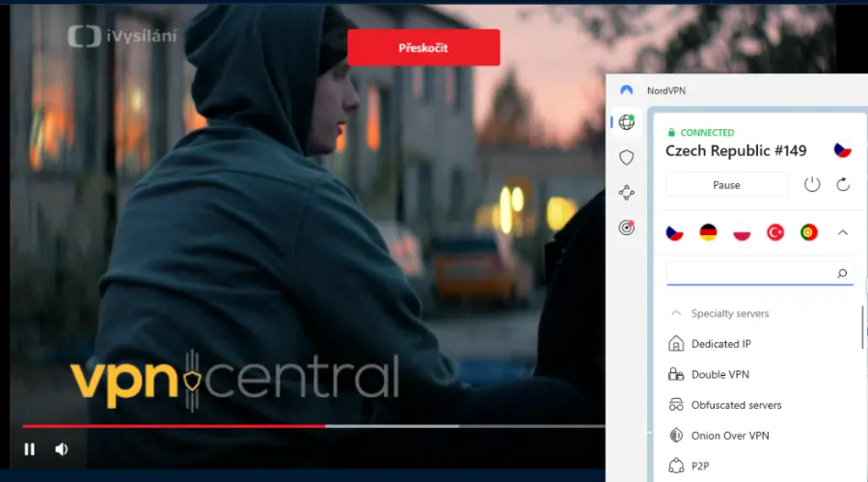Connect to recent Portugal flag
The image size is (868, 482).
point(809,232)
